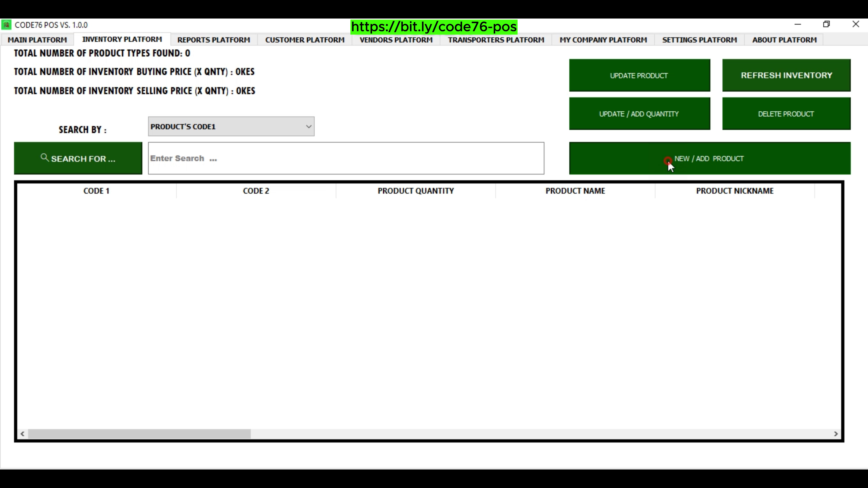Click New / Add Product button
Viewport: 868px width, 488px height.
710,159
